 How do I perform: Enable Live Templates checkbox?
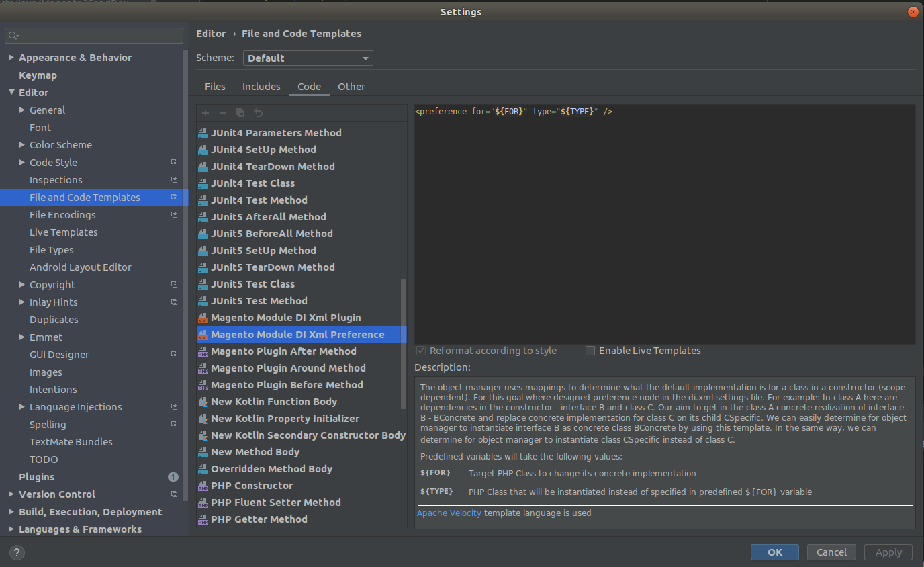590,351
